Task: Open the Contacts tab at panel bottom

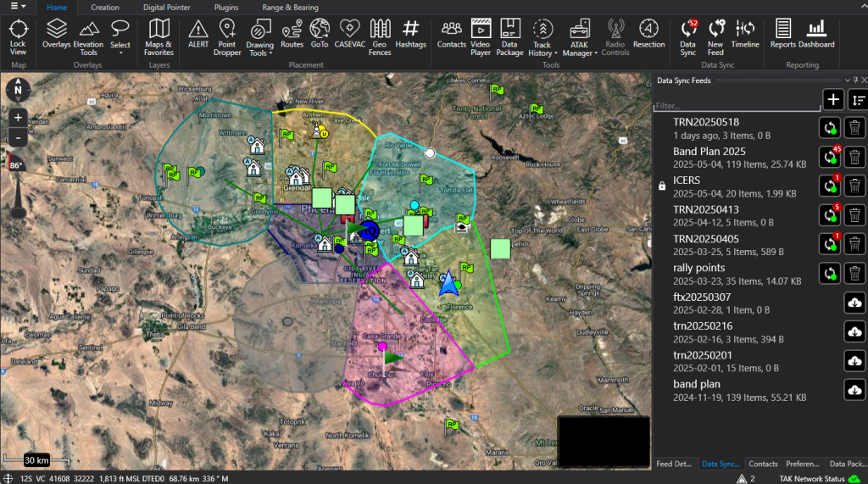Action: [763, 465]
